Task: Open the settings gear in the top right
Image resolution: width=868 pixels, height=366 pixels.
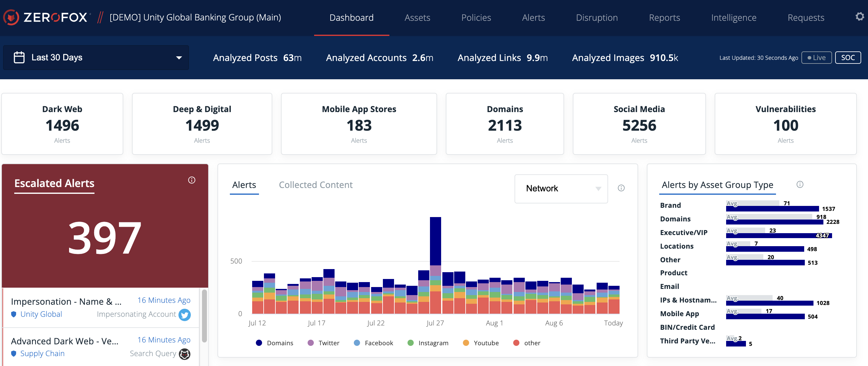Action: point(860,16)
